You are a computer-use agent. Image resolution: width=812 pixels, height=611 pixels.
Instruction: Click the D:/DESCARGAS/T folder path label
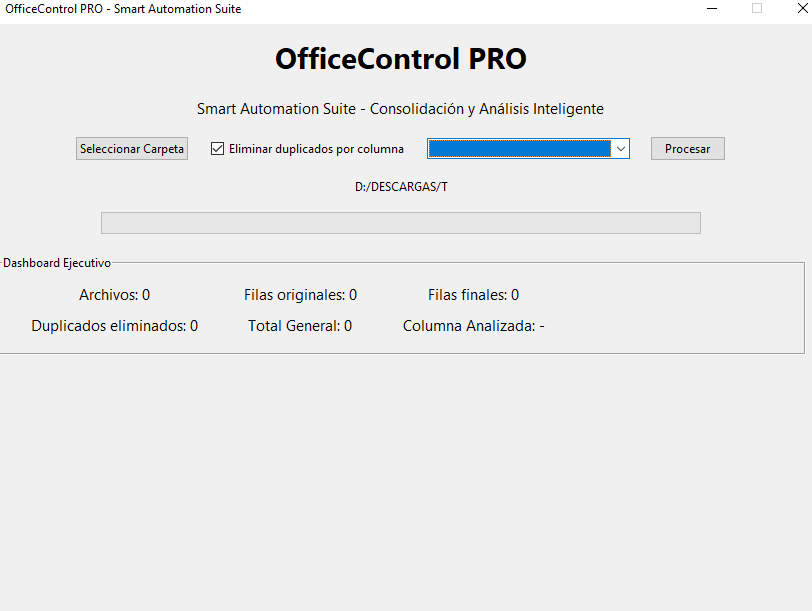click(x=401, y=187)
